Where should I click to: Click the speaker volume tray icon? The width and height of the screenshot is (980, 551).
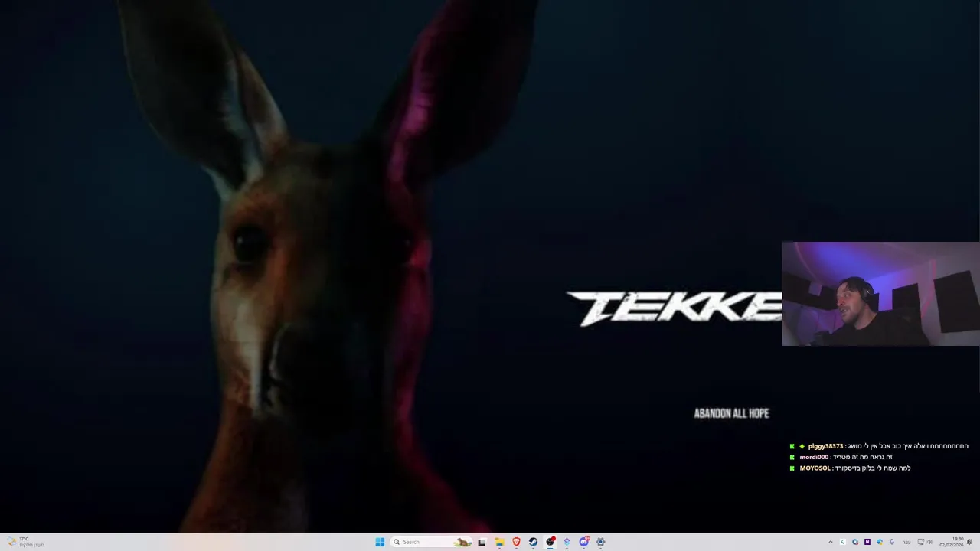930,542
